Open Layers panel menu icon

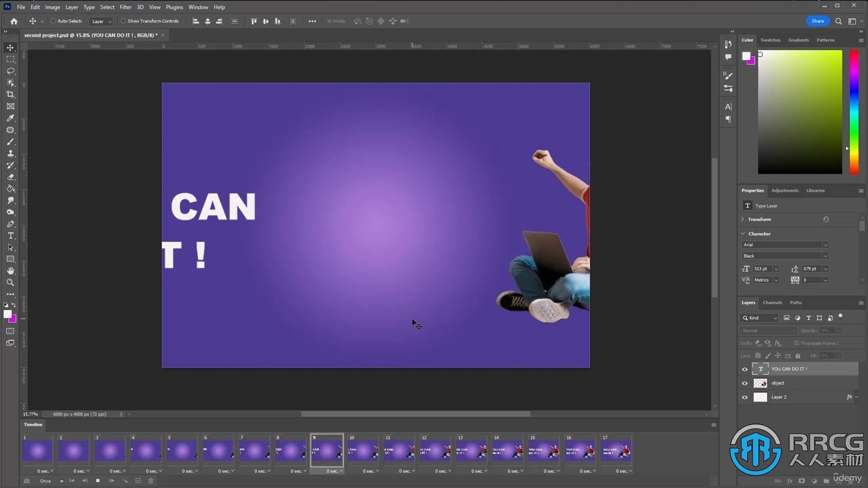click(x=862, y=302)
